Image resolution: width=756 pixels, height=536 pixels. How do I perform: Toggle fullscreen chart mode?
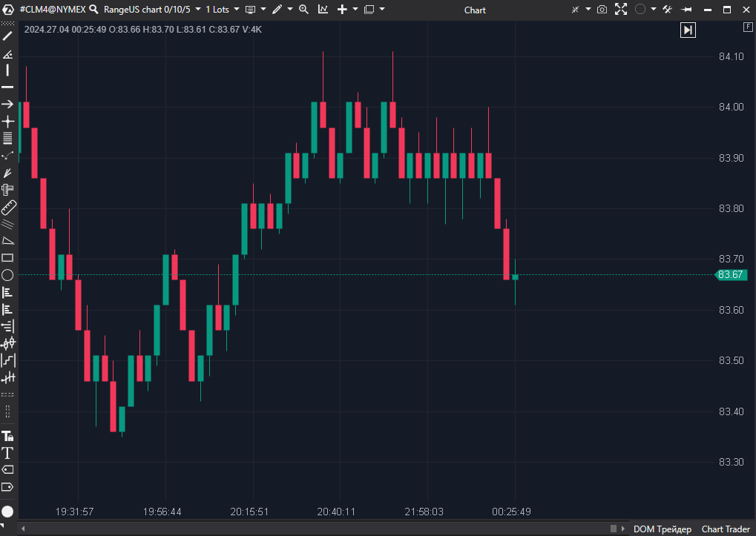tap(622, 10)
